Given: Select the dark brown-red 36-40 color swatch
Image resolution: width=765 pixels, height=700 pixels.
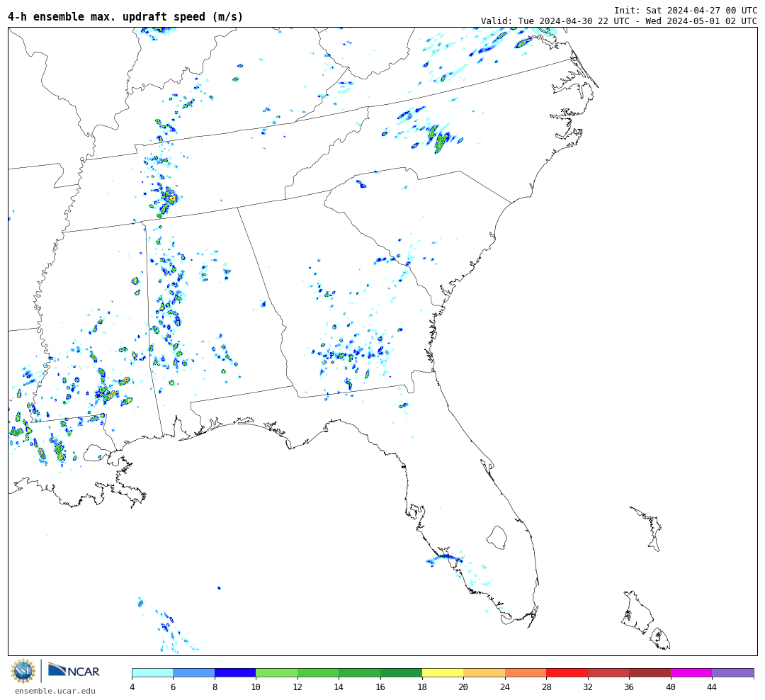Looking at the screenshot, I should pyautogui.click(x=650, y=673).
